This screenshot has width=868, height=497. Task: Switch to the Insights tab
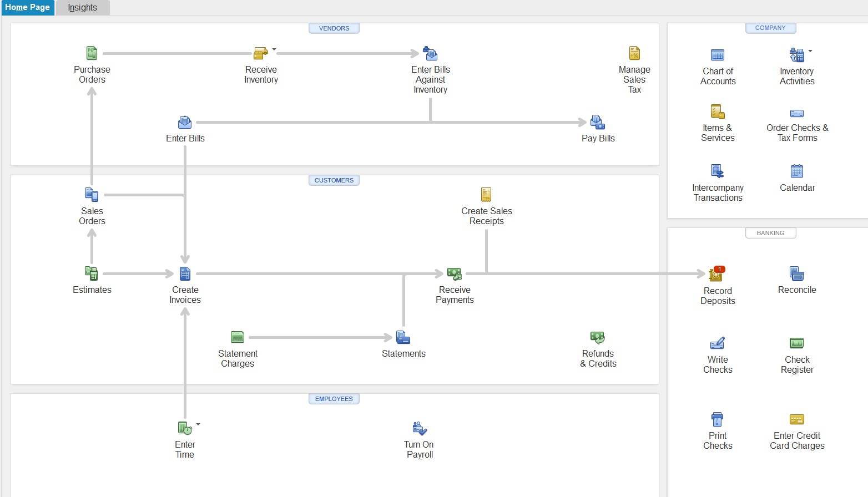coord(82,8)
